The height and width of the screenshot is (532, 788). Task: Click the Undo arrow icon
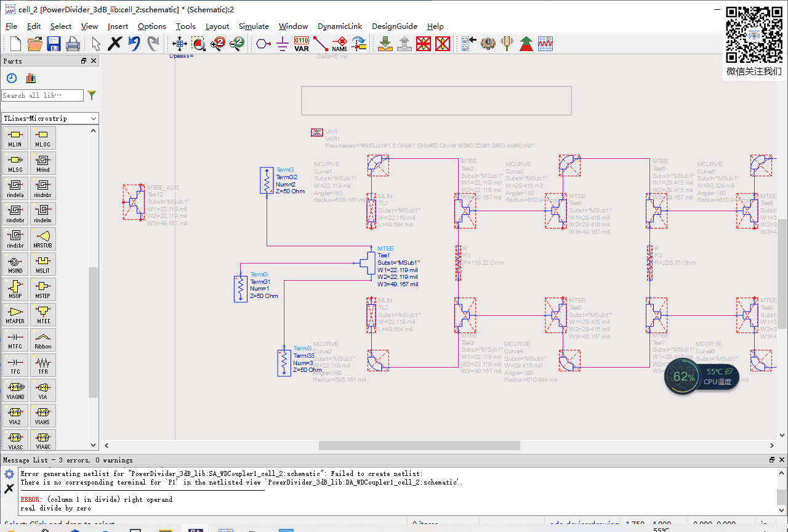[134, 44]
